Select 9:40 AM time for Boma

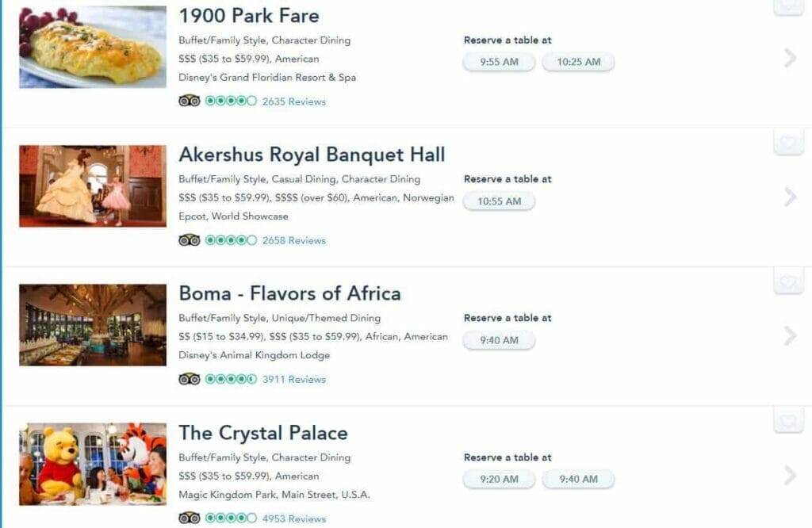click(x=499, y=340)
